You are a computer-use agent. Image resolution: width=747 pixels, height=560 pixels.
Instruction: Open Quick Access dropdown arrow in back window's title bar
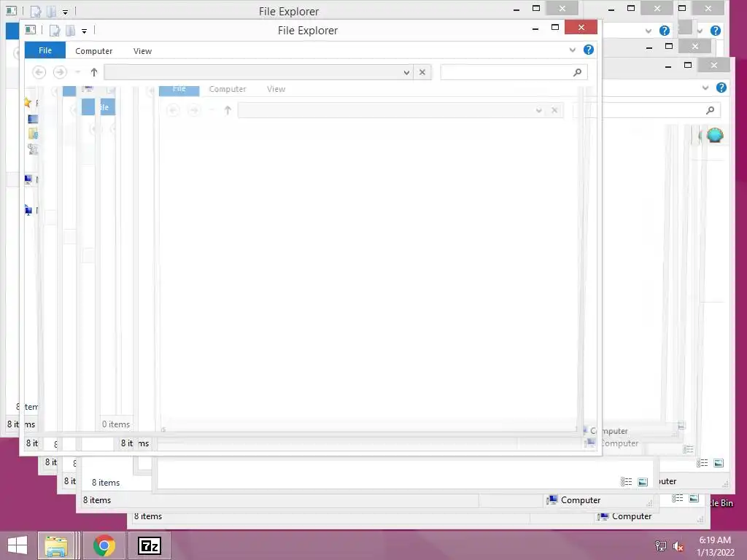pyautogui.click(x=65, y=12)
